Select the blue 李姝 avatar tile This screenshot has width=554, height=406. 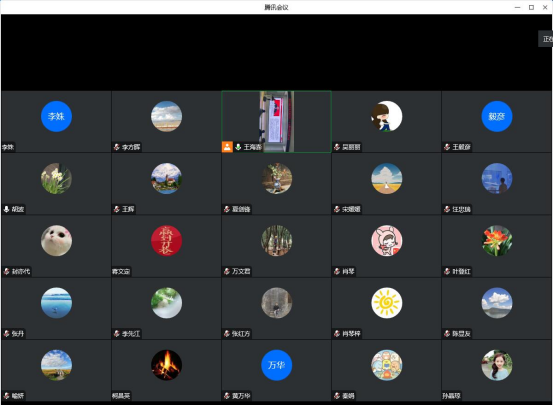point(57,116)
